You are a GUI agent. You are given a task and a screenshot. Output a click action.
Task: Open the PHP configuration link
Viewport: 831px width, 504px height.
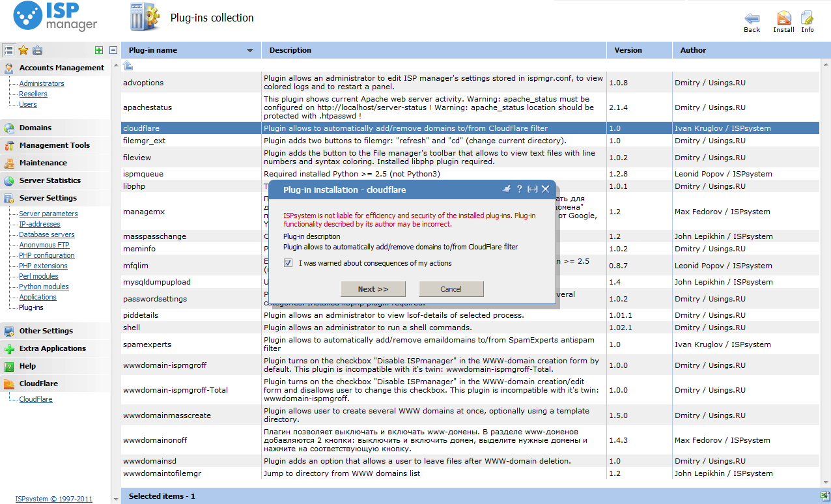(47, 255)
